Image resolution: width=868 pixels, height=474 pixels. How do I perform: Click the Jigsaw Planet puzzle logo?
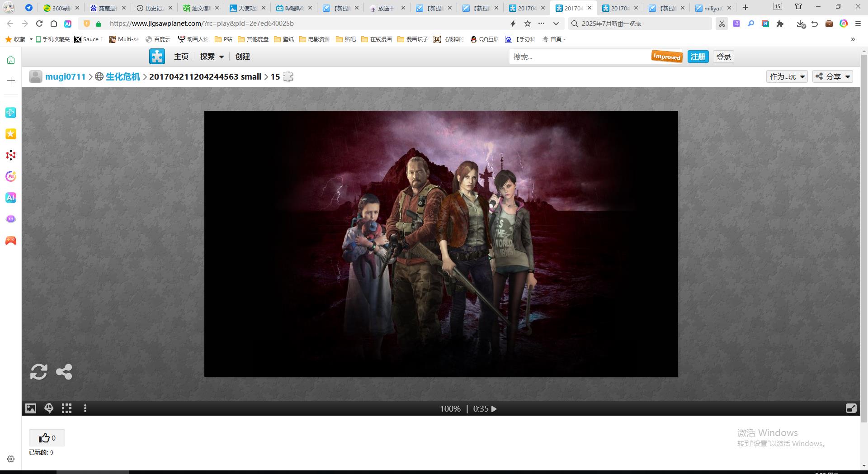[157, 57]
